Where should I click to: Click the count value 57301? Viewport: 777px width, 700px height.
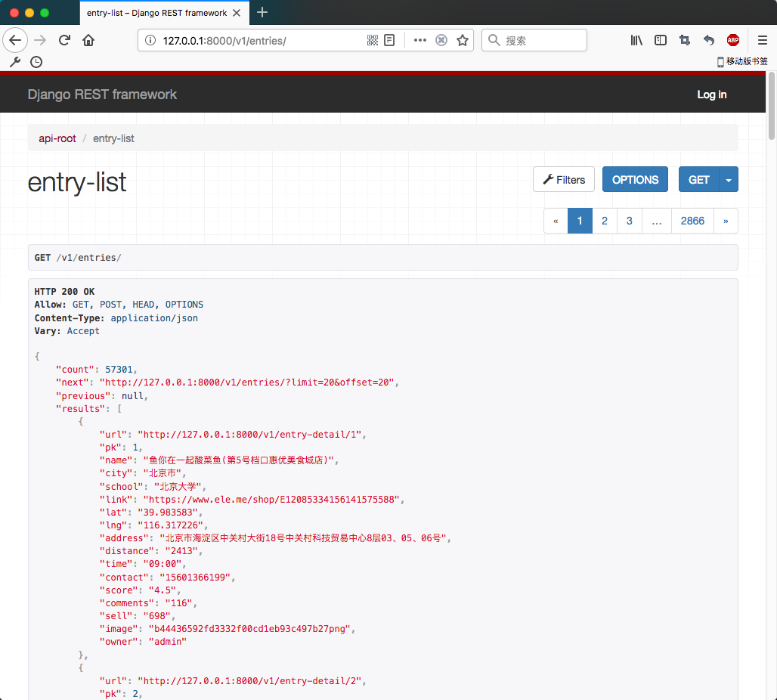119,370
